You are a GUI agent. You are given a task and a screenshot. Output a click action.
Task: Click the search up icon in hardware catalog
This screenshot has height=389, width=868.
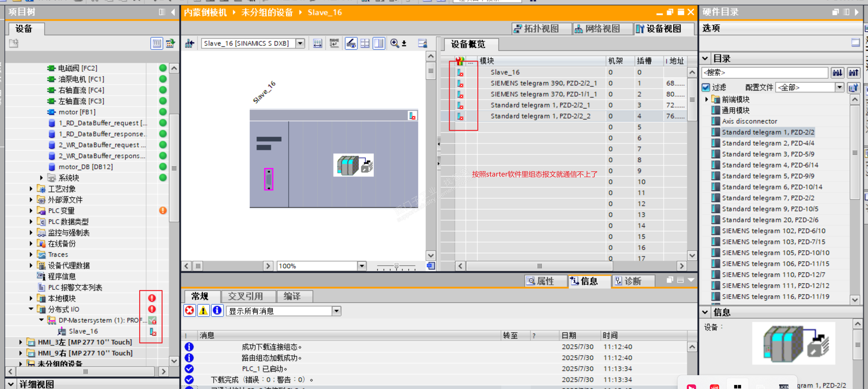pyautogui.click(x=853, y=72)
